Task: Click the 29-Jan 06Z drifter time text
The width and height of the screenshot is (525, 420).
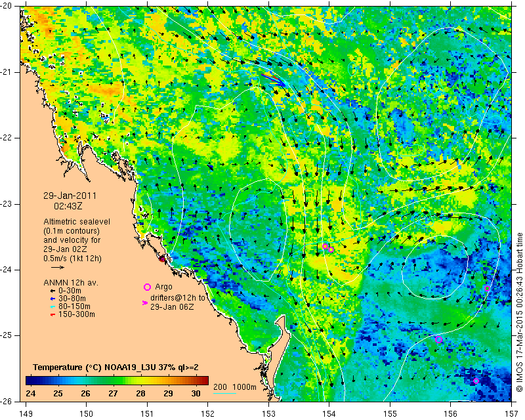Action: click(172, 306)
